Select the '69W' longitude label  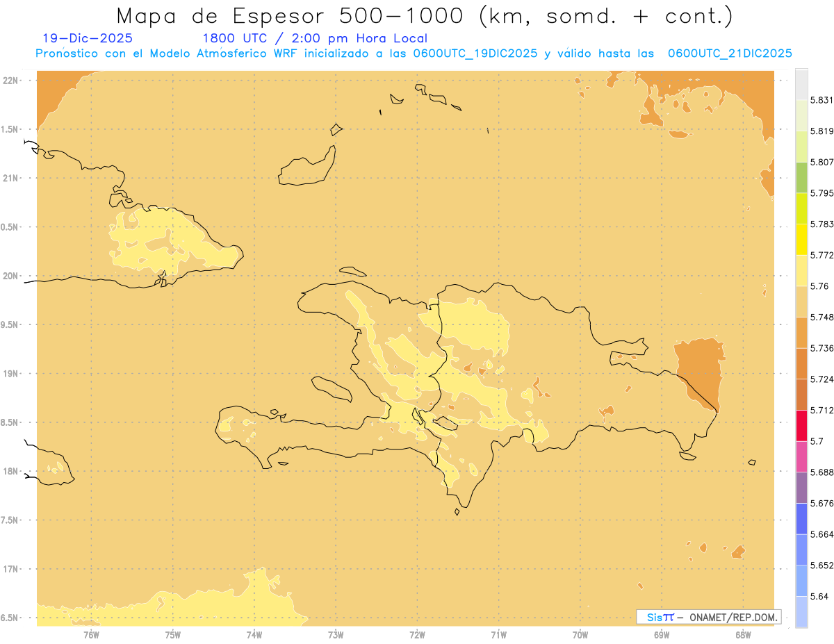click(x=662, y=634)
